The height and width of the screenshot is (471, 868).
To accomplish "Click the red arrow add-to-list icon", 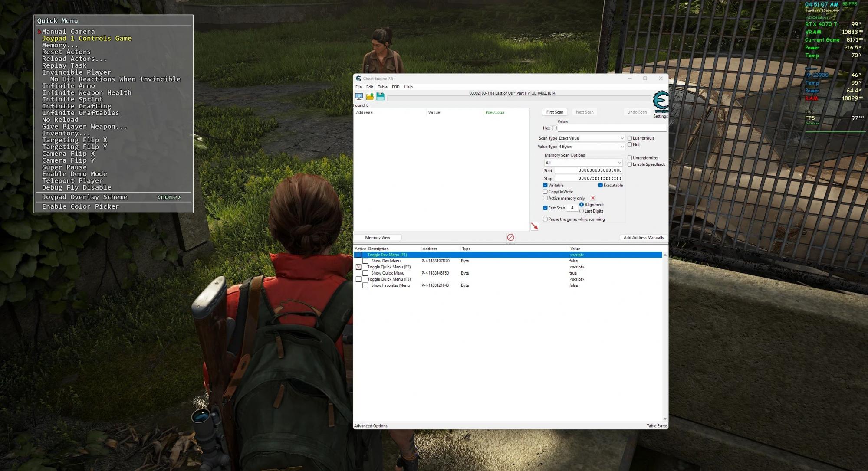I will tap(535, 226).
